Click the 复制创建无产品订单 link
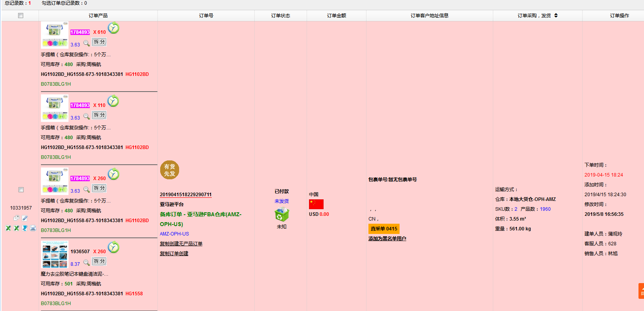The height and width of the screenshot is (311, 644). point(181,244)
